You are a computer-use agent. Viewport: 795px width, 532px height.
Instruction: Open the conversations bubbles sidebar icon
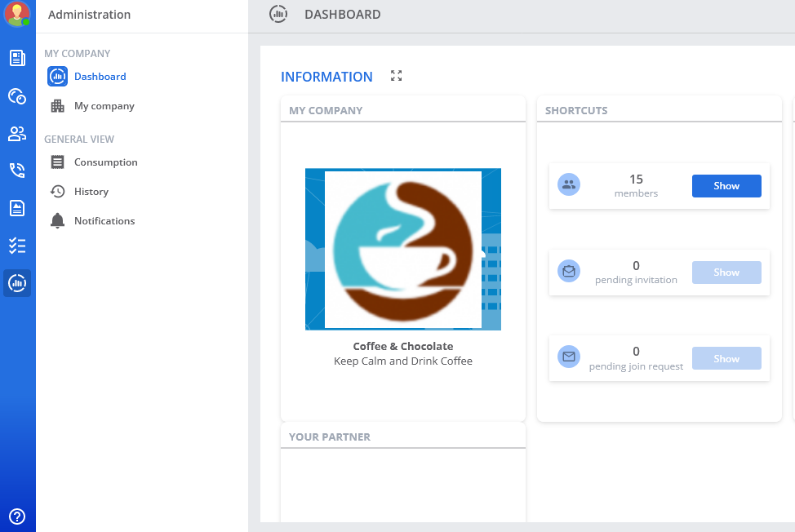[17, 96]
